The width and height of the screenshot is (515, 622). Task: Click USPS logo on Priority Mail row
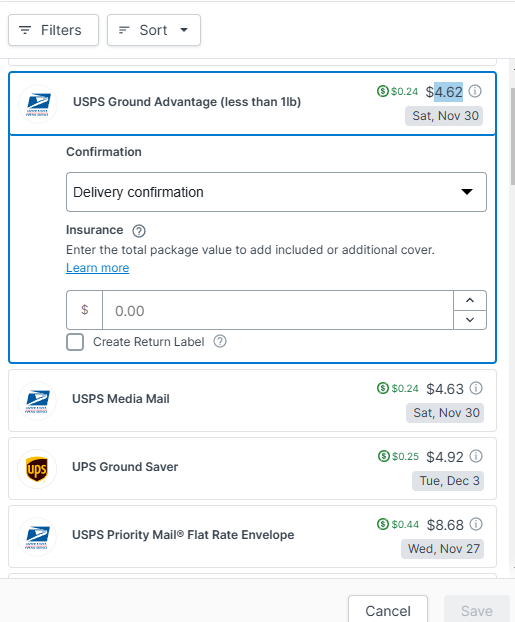click(37, 537)
